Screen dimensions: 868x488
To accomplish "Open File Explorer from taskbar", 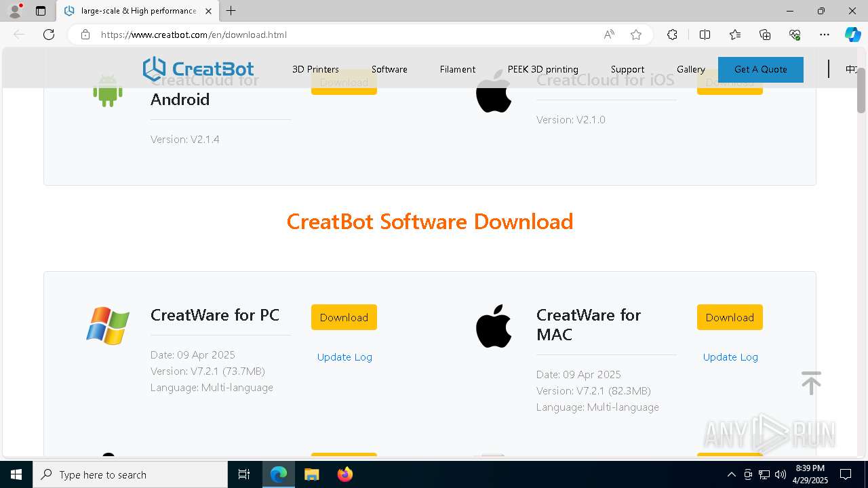I will (x=311, y=474).
